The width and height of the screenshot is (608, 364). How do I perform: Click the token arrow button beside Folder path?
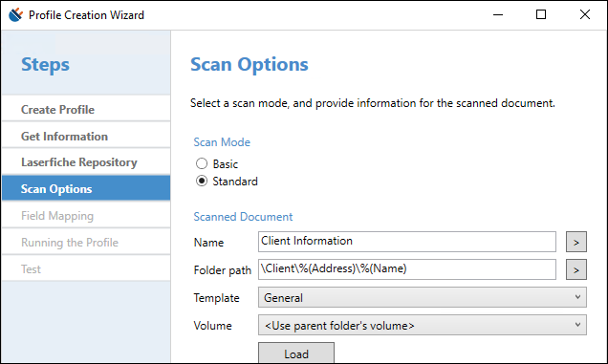pyautogui.click(x=576, y=269)
